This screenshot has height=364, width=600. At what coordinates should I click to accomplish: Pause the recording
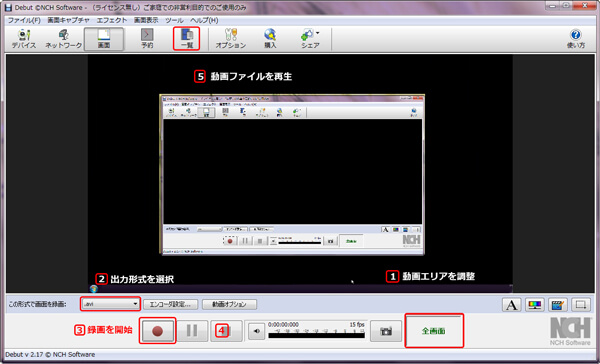pos(192,330)
